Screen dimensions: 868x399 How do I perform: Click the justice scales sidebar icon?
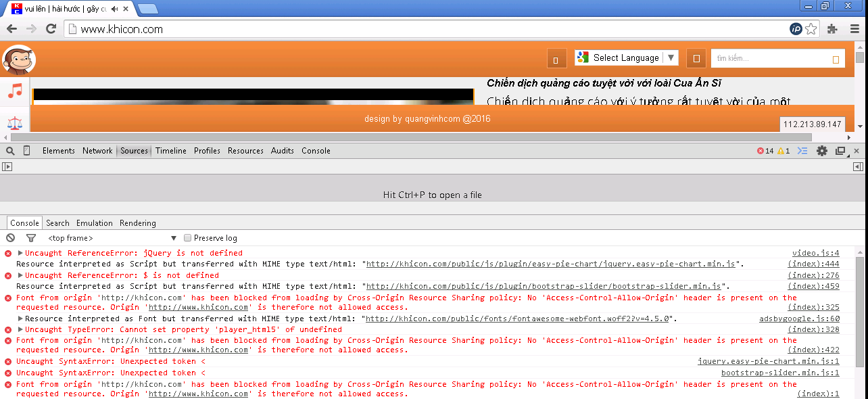pos(15,123)
